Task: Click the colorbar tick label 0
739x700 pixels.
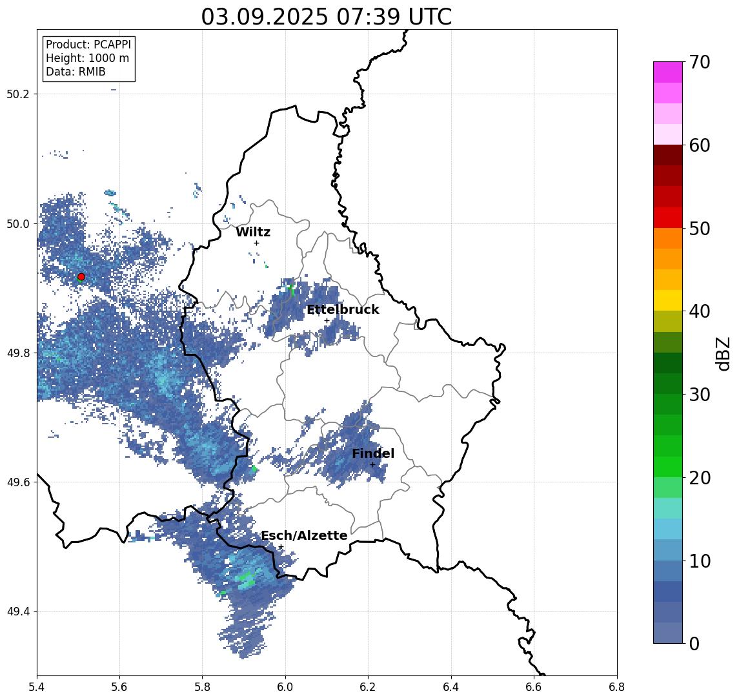Action: coord(694,644)
